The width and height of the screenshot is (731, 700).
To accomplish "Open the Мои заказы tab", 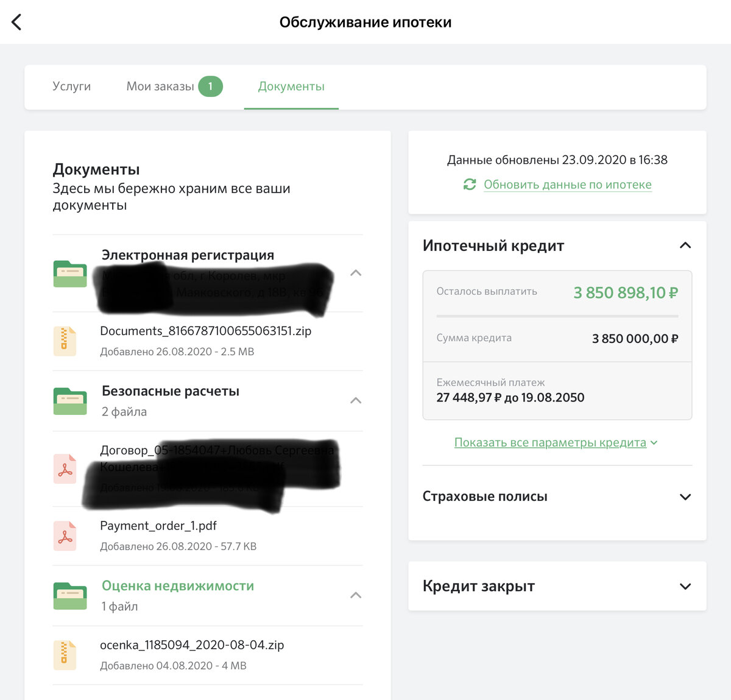I will [160, 87].
